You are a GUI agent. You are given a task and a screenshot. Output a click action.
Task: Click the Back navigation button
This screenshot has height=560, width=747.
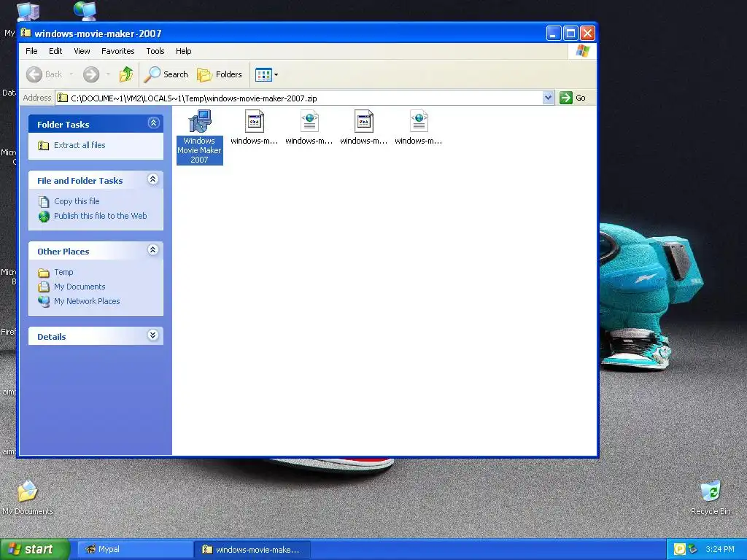(44, 74)
